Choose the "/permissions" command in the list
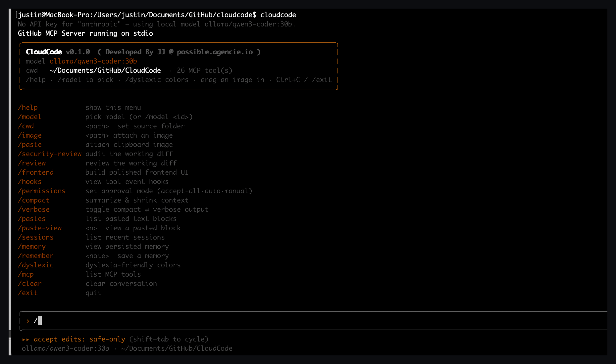 point(42,191)
